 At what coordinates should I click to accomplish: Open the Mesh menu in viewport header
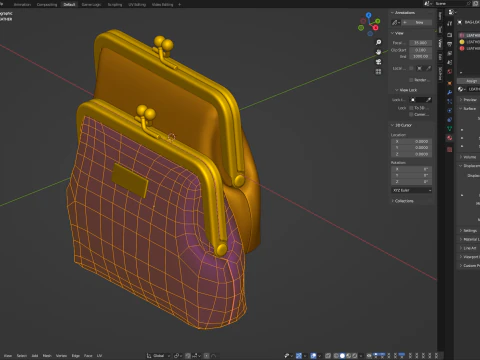click(x=47, y=356)
